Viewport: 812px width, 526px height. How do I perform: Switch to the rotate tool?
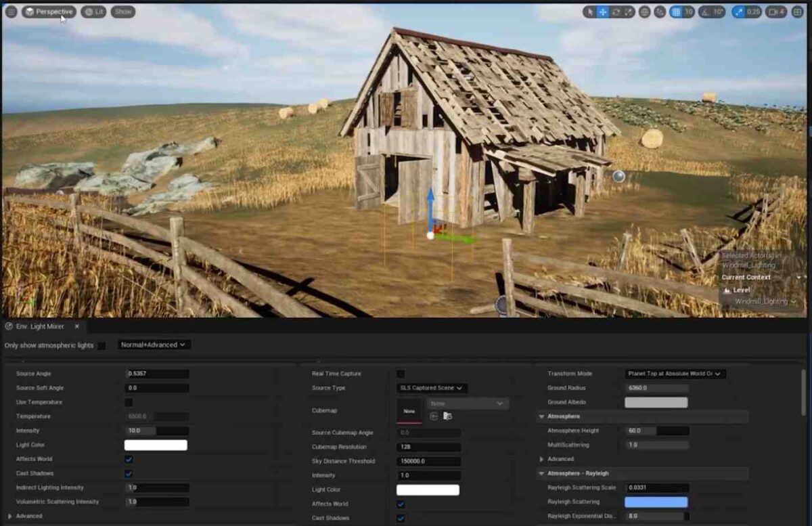point(616,12)
